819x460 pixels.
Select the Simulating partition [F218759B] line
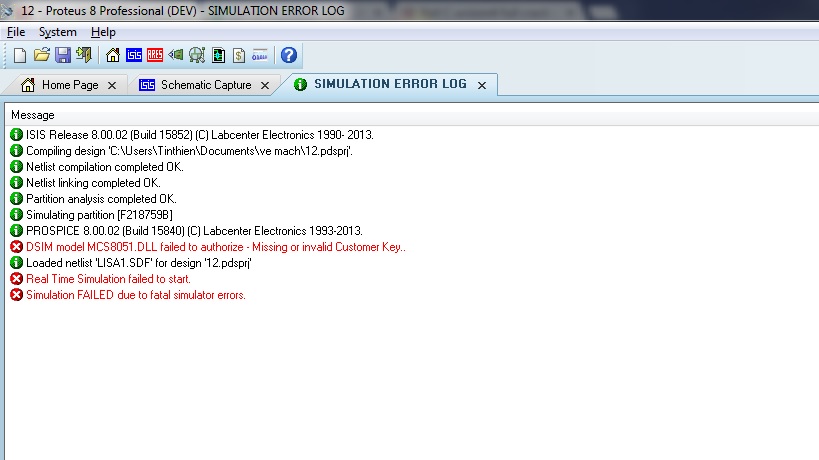tap(99, 215)
